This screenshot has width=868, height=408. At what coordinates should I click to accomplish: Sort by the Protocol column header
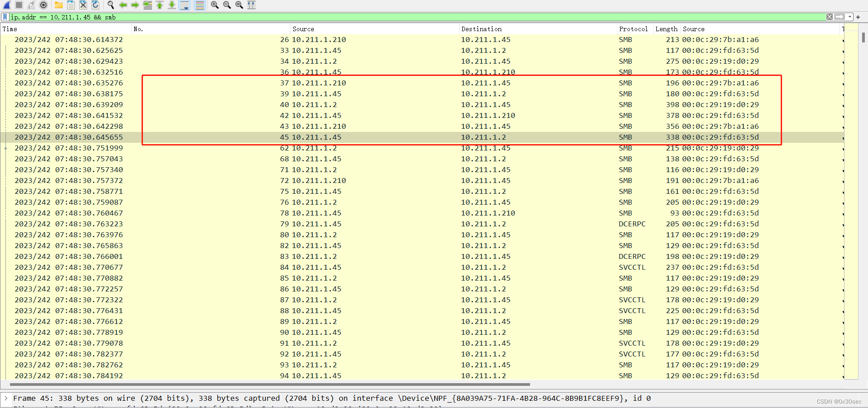coord(635,29)
